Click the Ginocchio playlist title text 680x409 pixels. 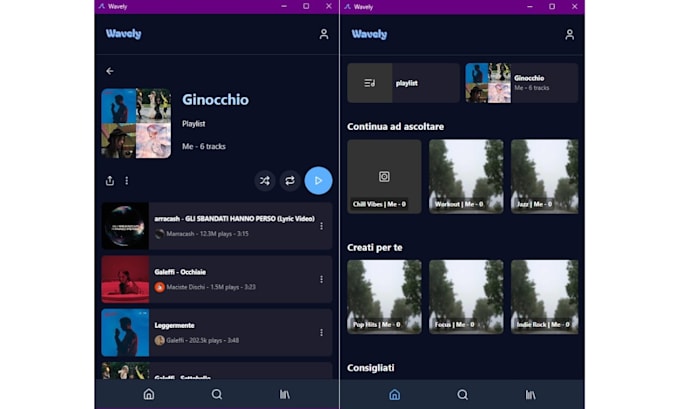pyautogui.click(x=216, y=100)
